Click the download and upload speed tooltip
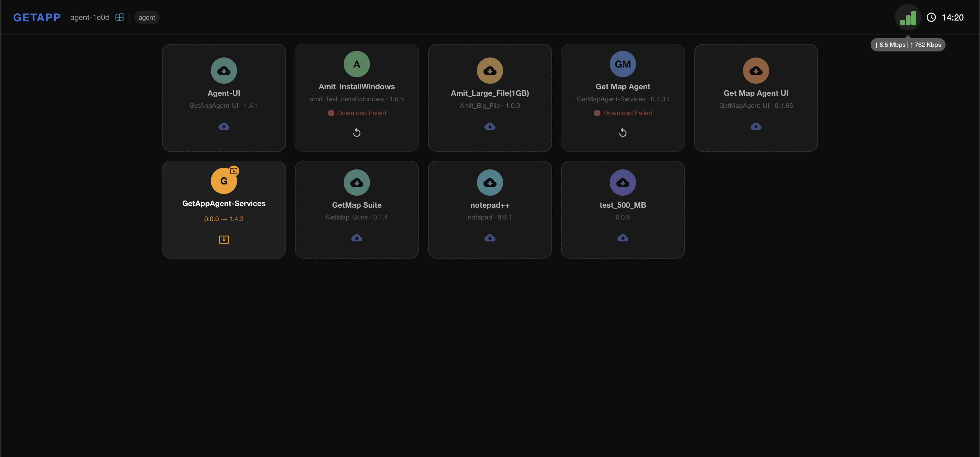The image size is (980, 457). (x=908, y=45)
